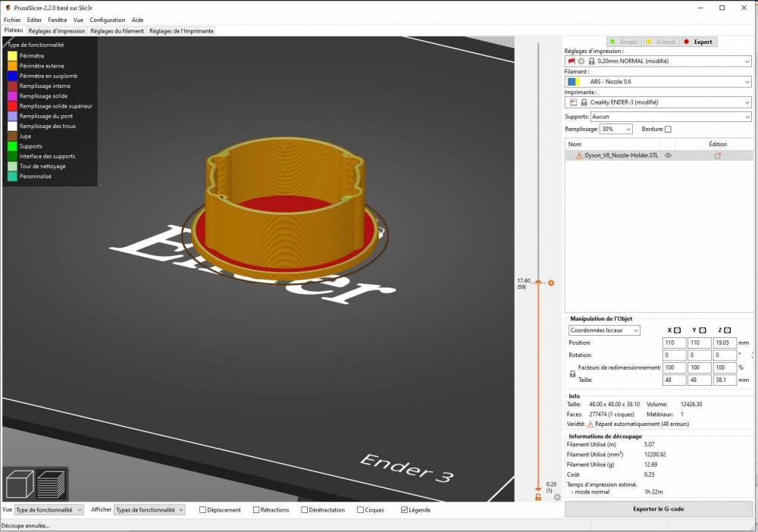Click the edit icon for Dyson_V8_Nozzle-Holder.STL
This screenshot has width=758, height=532.
pyautogui.click(x=717, y=155)
